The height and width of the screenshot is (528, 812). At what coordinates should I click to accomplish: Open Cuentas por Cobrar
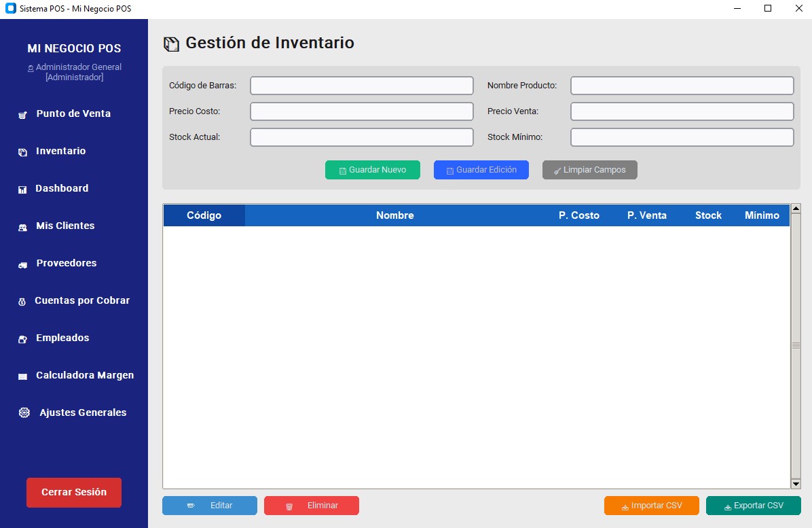(82, 300)
